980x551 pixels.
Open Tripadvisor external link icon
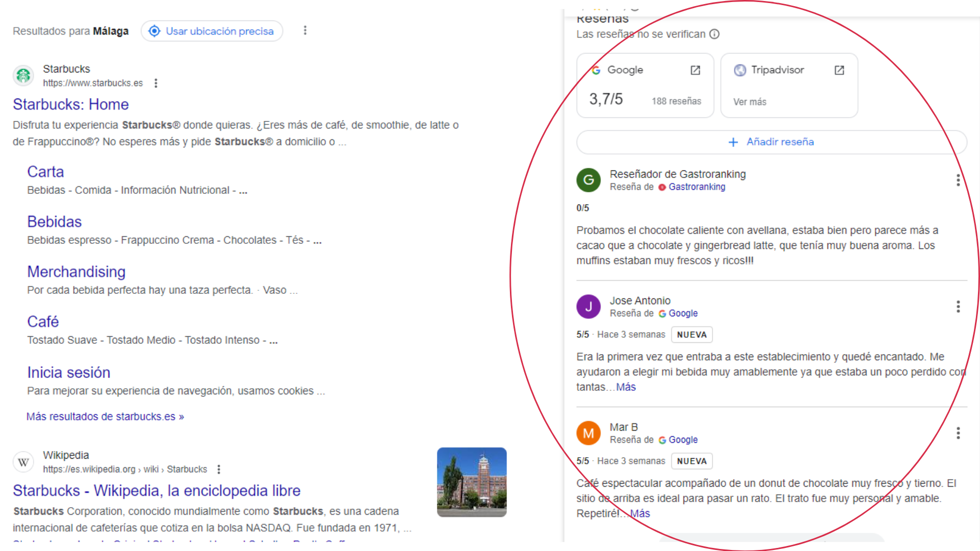839,70
